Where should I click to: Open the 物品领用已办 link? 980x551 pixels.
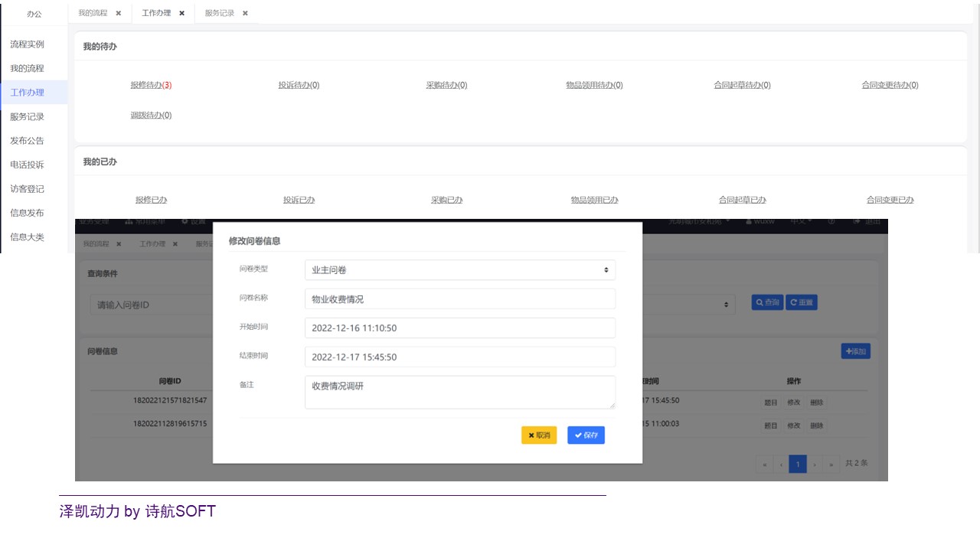point(594,200)
